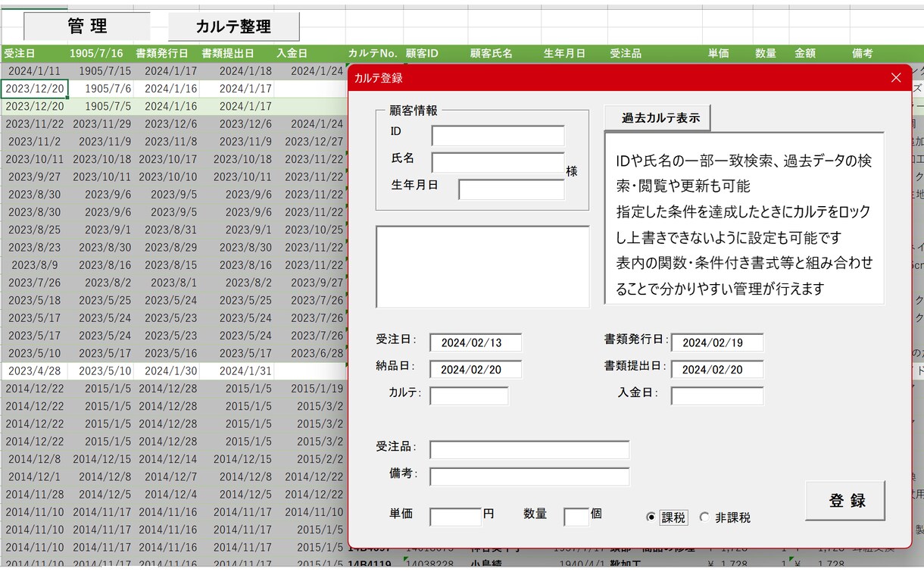Click the 生年月日 column header in sheet
924x572 pixels.
574,53
